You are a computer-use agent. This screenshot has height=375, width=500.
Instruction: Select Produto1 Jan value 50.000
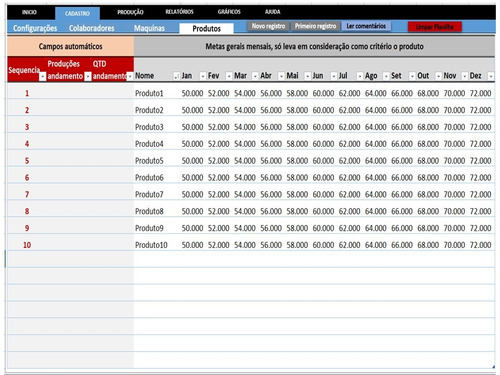coord(192,93)
